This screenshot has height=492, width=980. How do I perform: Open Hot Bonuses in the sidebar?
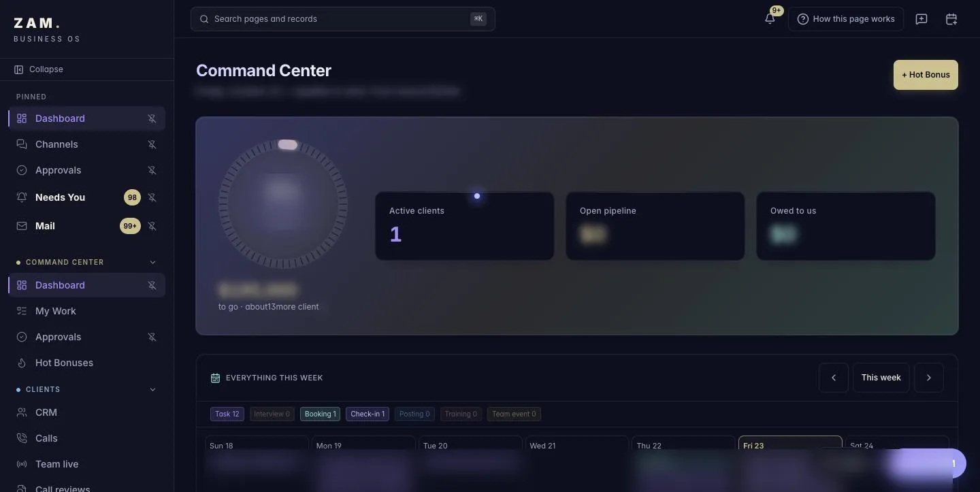(86, 363)
